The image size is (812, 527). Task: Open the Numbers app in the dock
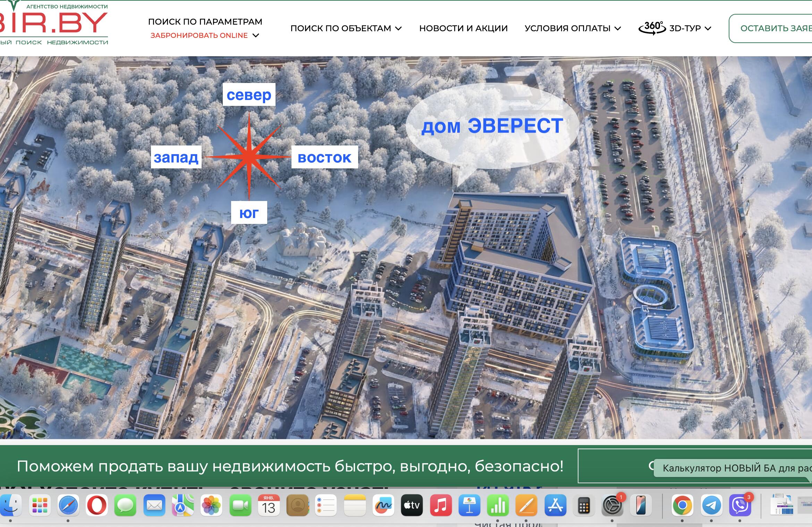pos(498,505)
